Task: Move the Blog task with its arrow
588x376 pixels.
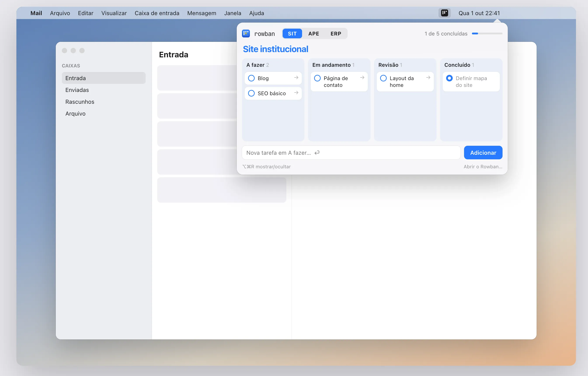Action: tap(296, 78)
